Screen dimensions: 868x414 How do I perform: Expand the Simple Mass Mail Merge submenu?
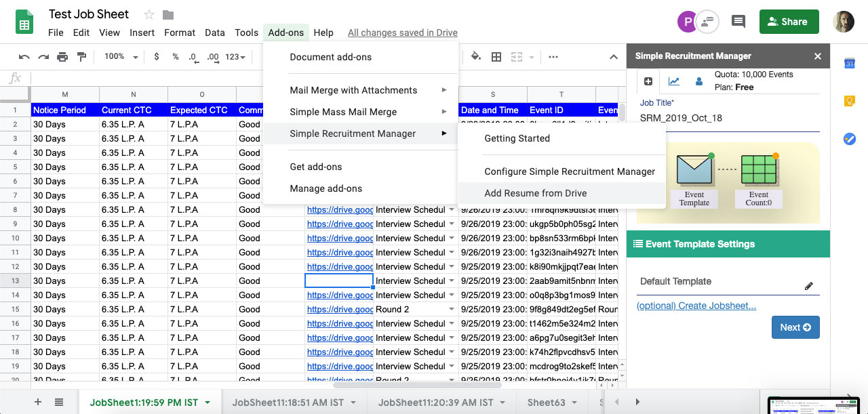(444, 112)
